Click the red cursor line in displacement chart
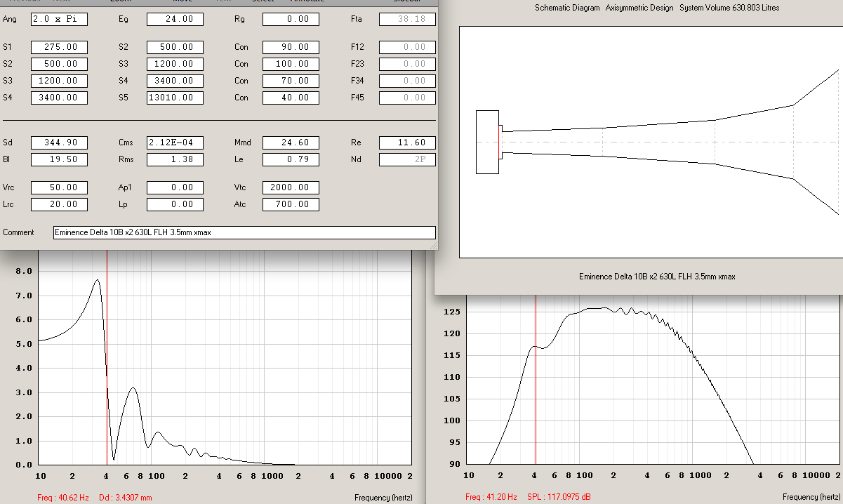The width and height of the screenshot is (843, 504). point(107,357)
